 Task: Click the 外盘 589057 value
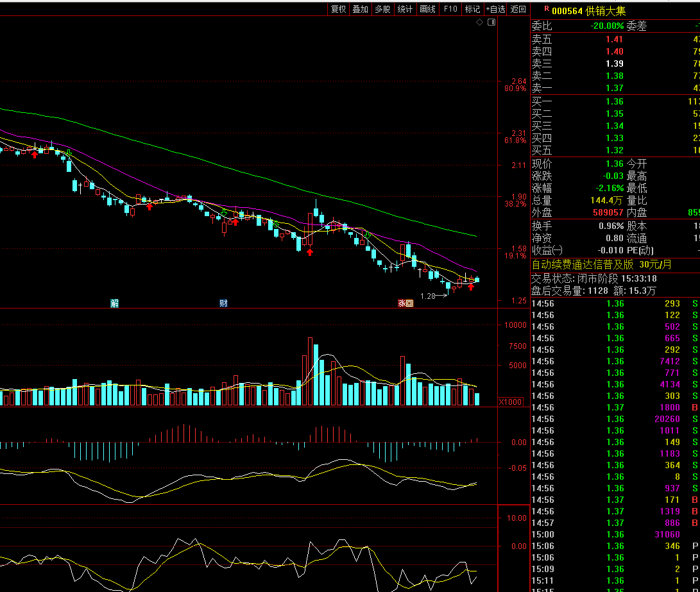pos(608,213)
